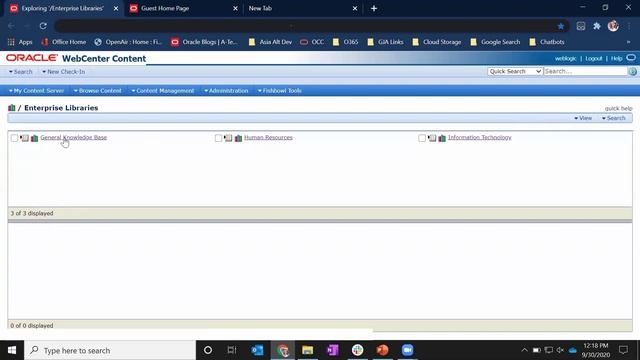Open PowerPoint from the taskbar
Screen dimensions: 640x360
[x=382, y=350]
